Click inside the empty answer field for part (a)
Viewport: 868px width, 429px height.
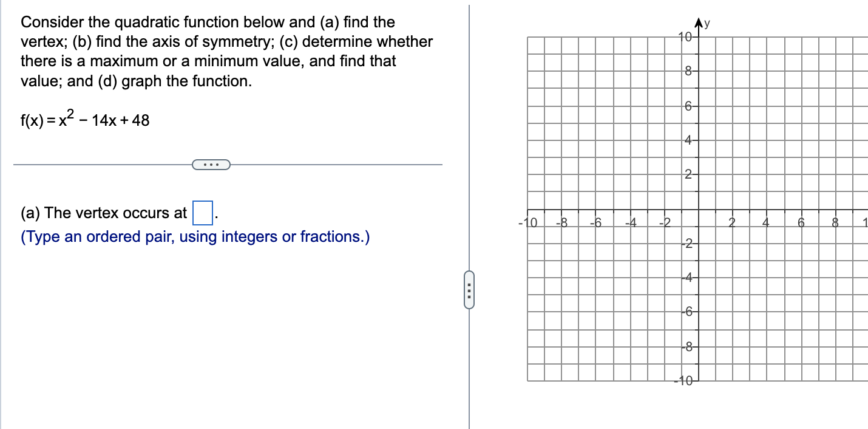click(x=202, y=212)
